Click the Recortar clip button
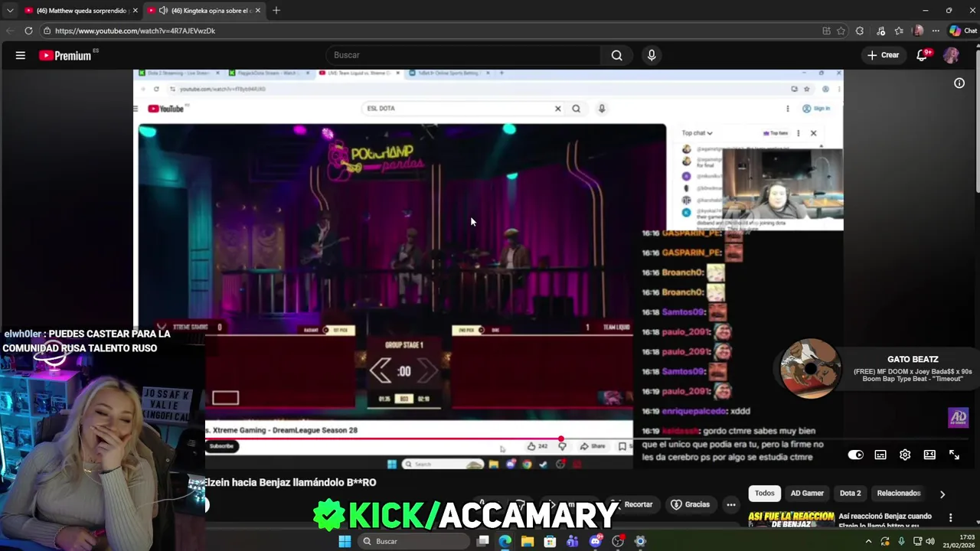The image size is (980, 551). pos(632,504)
